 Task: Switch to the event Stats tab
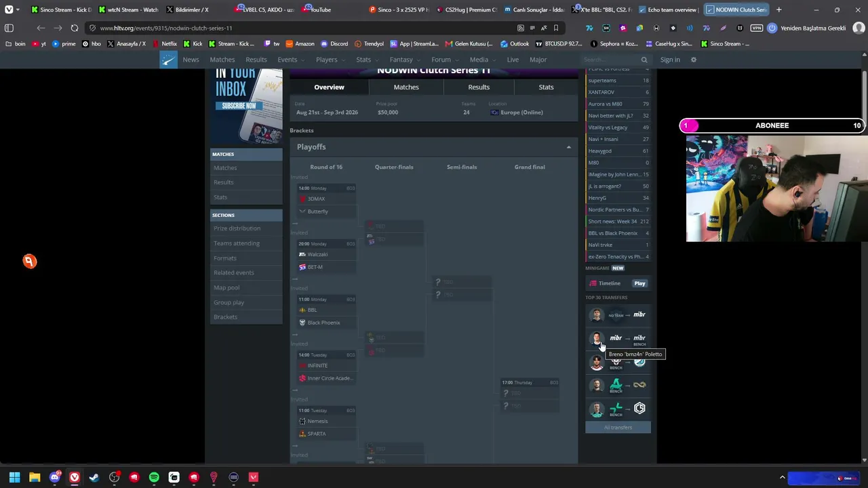(x=546, y=87)
